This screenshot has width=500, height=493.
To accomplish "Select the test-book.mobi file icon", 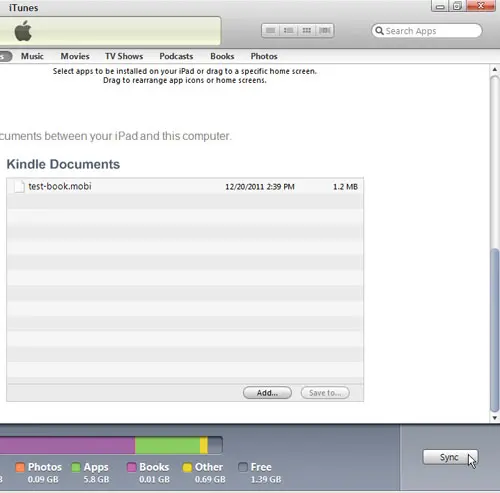I will coord(19,186).
